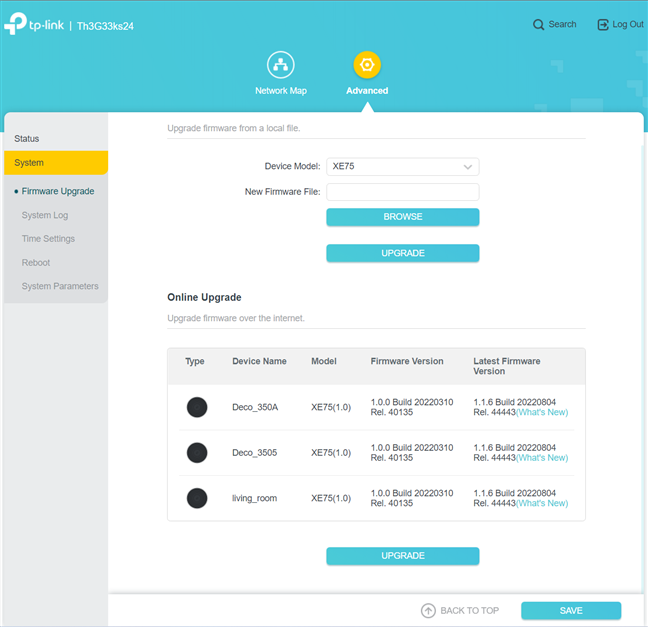Click the Online Upgrade UPGRADE button
Screen dimensions: 648x627
[x=403, y=556]
